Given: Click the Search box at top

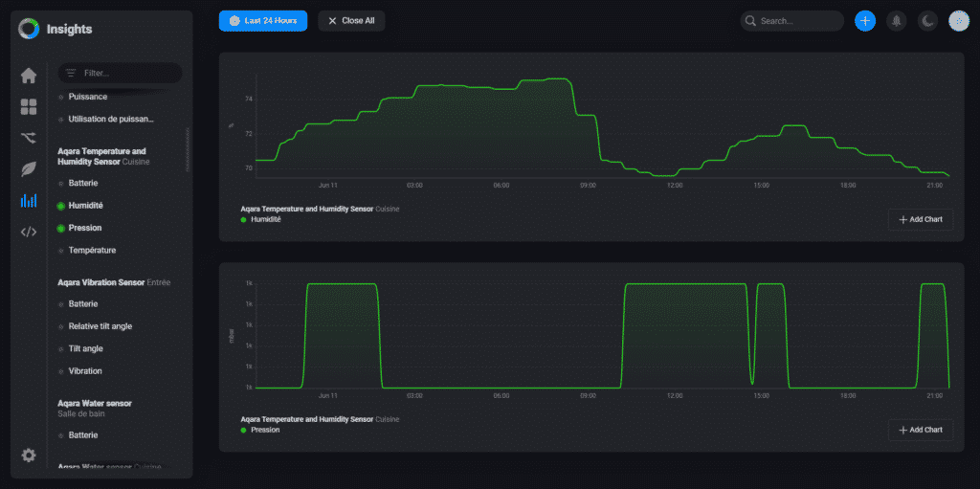Looking at the screenshot, I should click(x=794, y=21).
